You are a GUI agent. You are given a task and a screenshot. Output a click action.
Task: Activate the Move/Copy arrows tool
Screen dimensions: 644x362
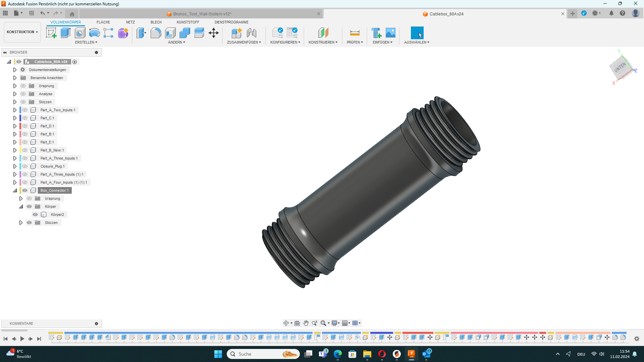coord(214,33)
